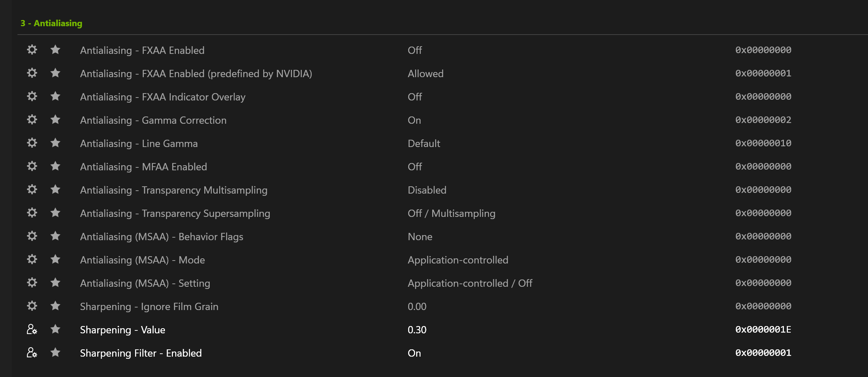
Task: Click user-gear icon next to Sharpening Filter - Enabled
Action: click(x=32, y=352)
